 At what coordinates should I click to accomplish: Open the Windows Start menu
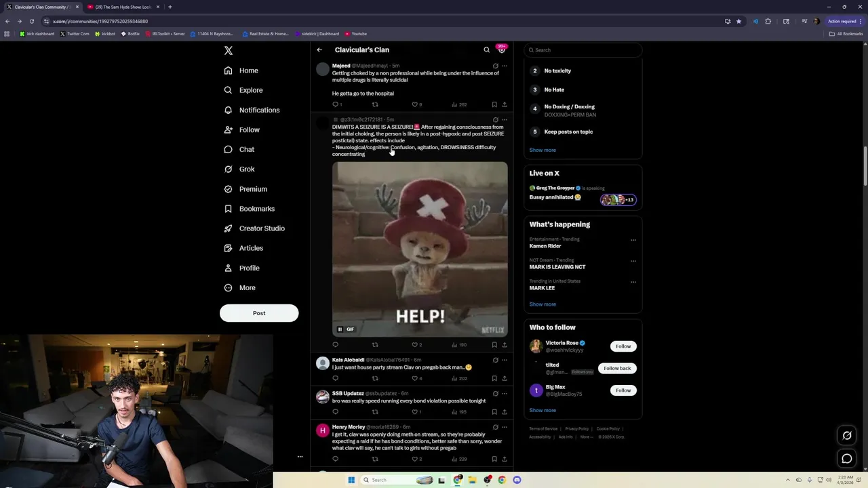coord(351,480)
